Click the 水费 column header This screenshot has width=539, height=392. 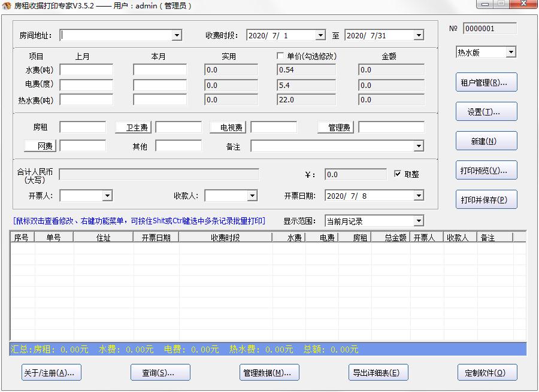(289, 238)
